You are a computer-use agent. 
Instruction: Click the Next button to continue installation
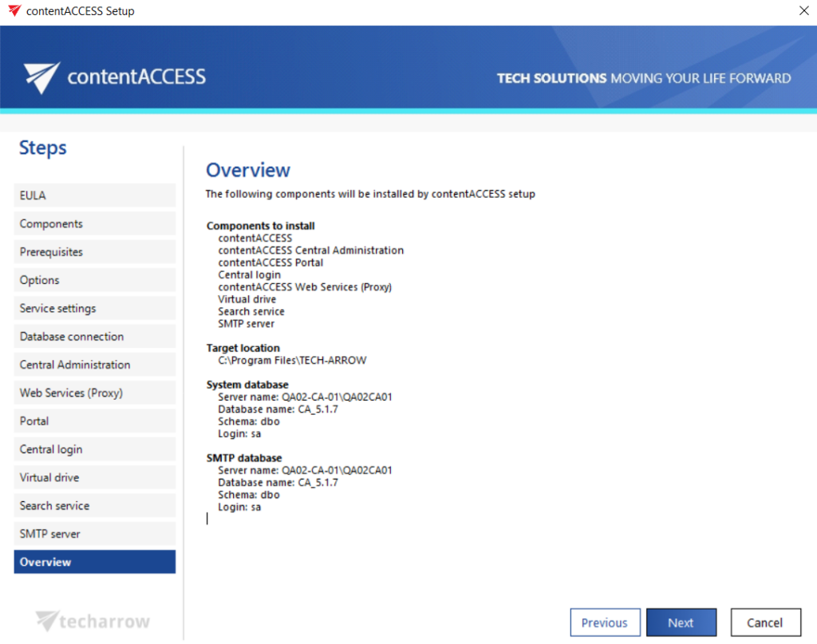click(x=681, y=622)
